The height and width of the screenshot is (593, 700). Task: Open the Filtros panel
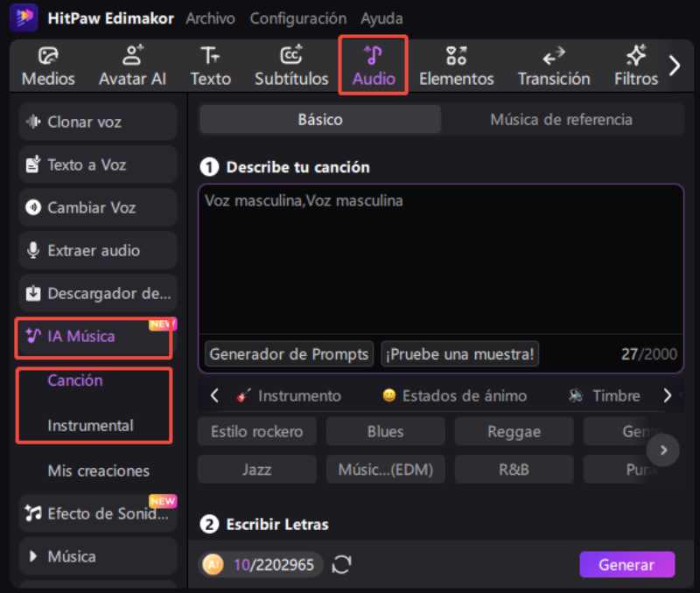(x=636, y=66)
